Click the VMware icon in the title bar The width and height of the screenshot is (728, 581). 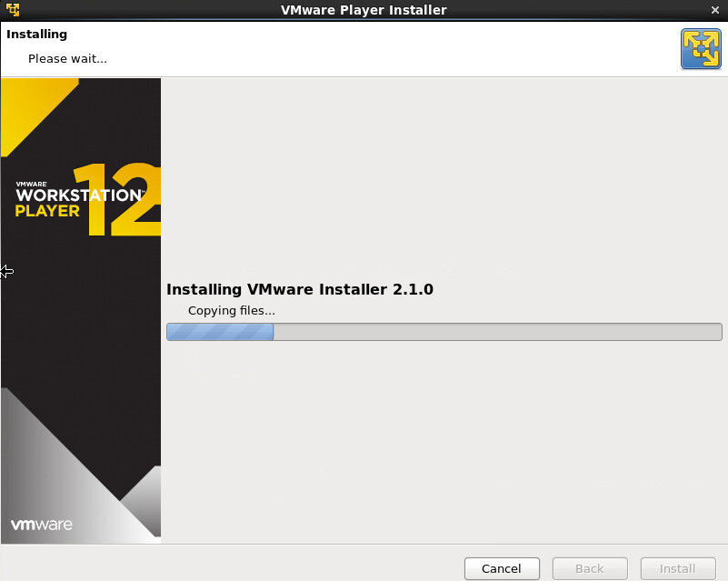click(x=13, y=9)
